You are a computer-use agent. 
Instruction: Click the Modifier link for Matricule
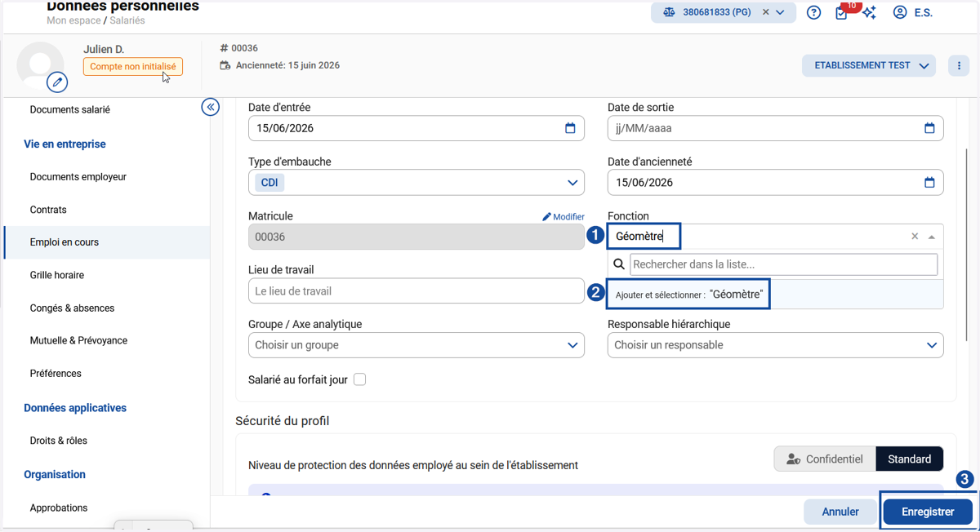pyautogui.click(x=563, y=217)
